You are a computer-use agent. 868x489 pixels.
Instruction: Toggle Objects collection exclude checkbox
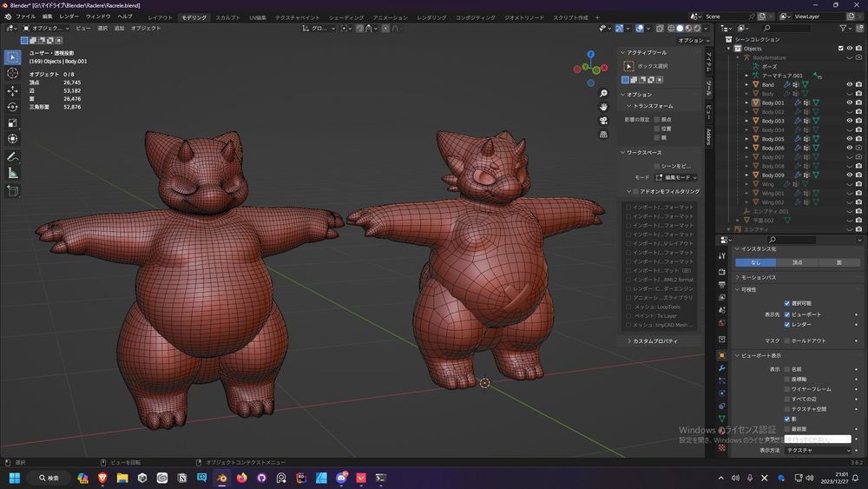pos(841,48)
